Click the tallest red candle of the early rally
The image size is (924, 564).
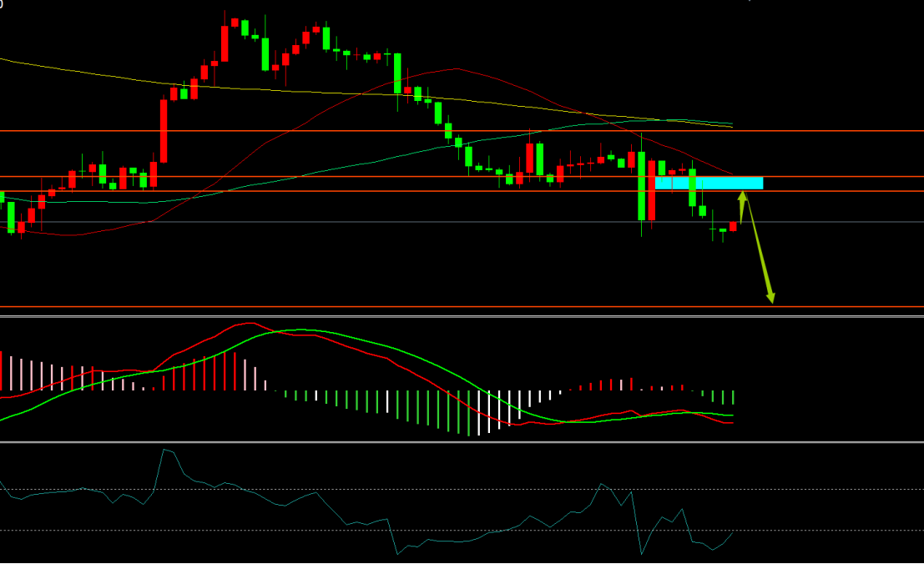point(164,131)
